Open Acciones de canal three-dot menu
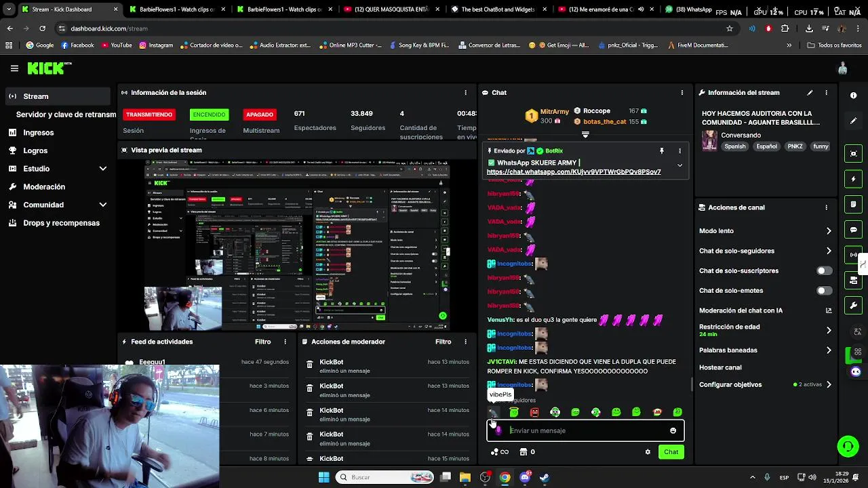 826,207
